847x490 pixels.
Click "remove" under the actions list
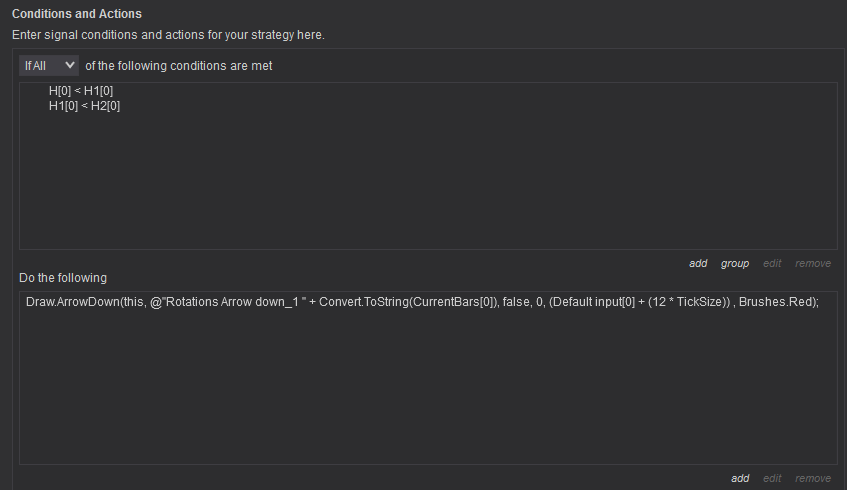(813, 478)
